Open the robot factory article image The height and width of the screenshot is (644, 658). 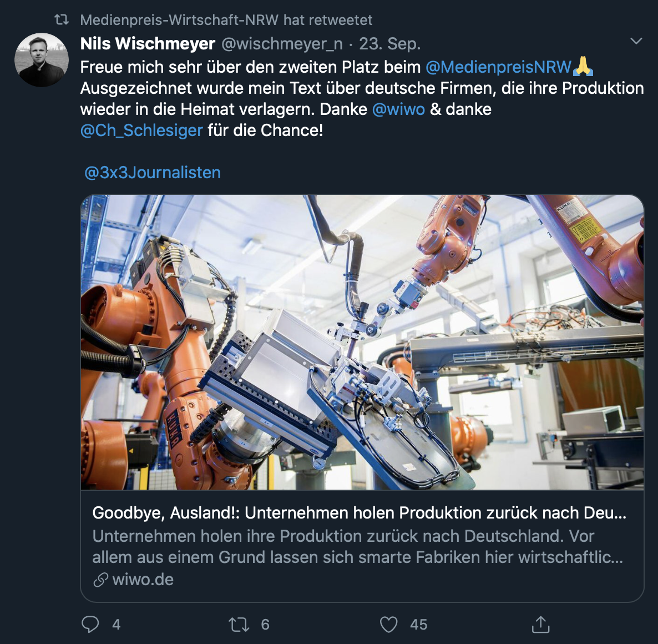click(x=362, y=342)
